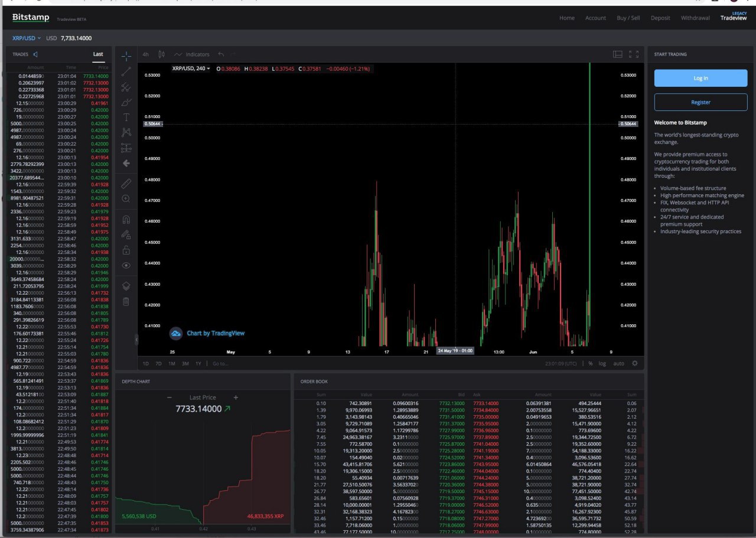Click the 46,833,355 XRP depth label

(x=265, y=516)
